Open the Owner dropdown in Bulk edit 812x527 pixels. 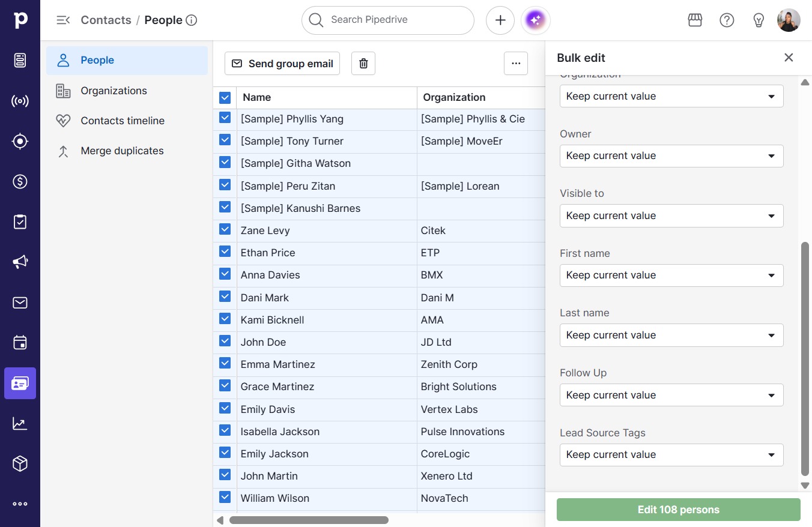[671, 156]
